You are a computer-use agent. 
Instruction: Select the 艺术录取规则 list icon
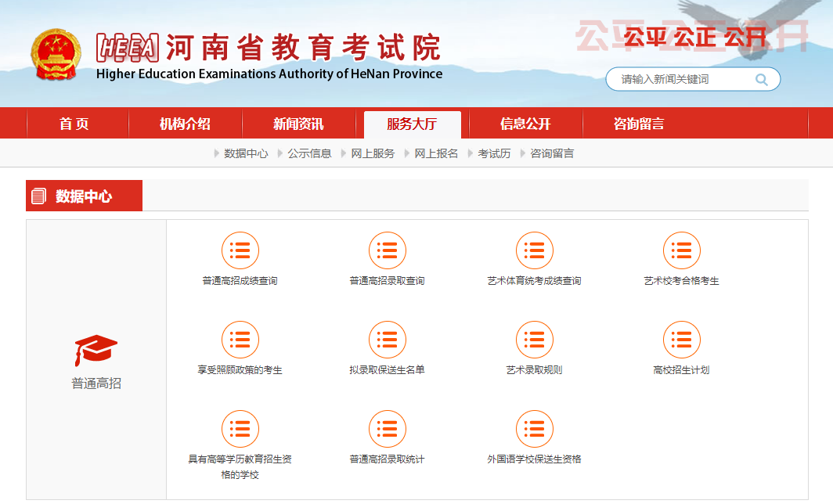(535, 340)
